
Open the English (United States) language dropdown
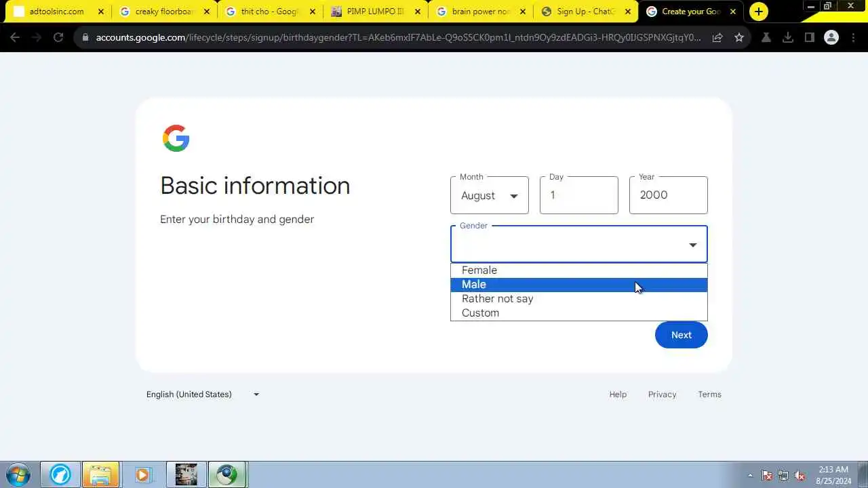[x=203, y=394]
